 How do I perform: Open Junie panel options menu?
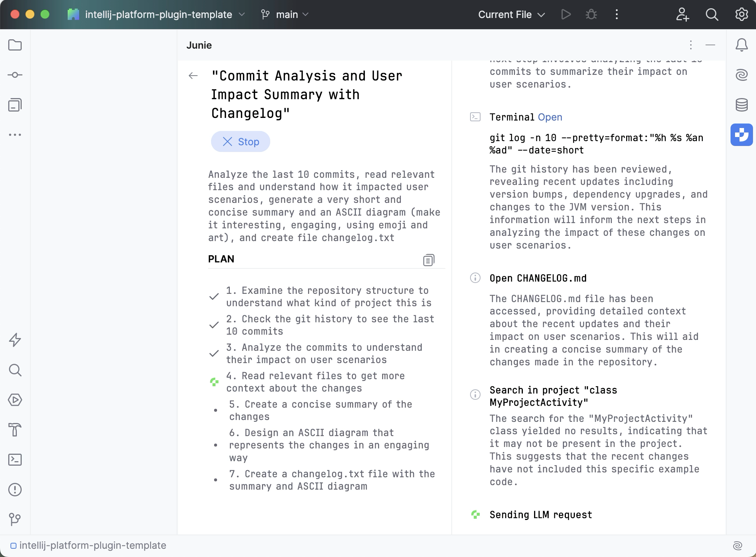691,45
